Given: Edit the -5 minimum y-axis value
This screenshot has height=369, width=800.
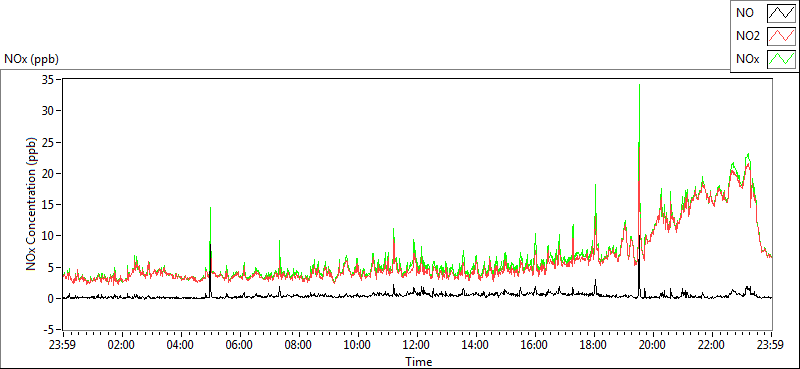Looking at the screenshot, I should tap(49, 330).
